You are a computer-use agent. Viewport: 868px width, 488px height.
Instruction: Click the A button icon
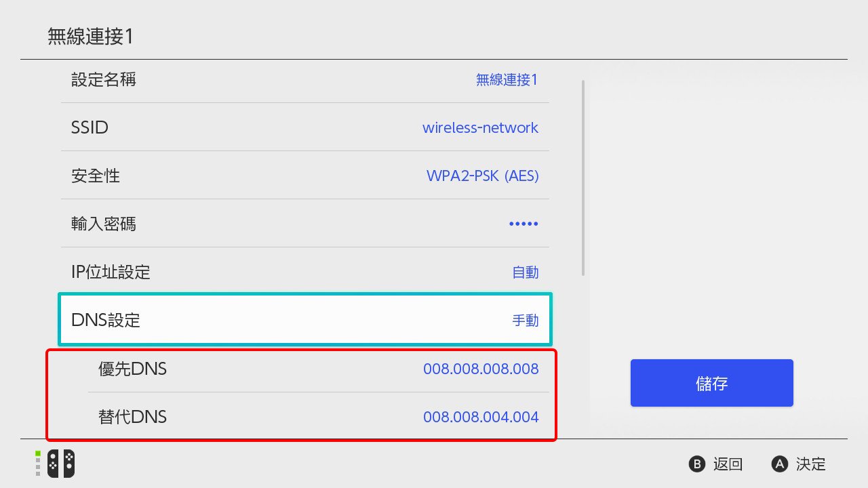[x=779, y=464]
